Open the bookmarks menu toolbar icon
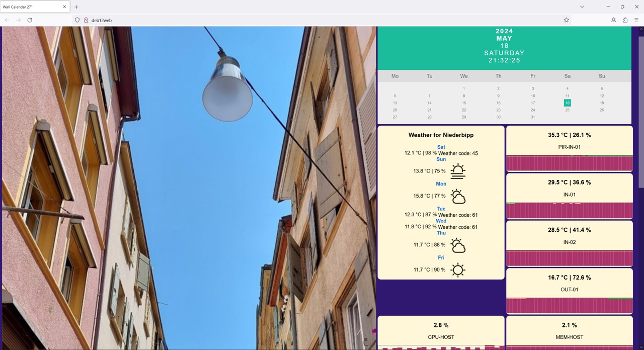The width and height of the screenshot is (644, 350). [613, 20]
